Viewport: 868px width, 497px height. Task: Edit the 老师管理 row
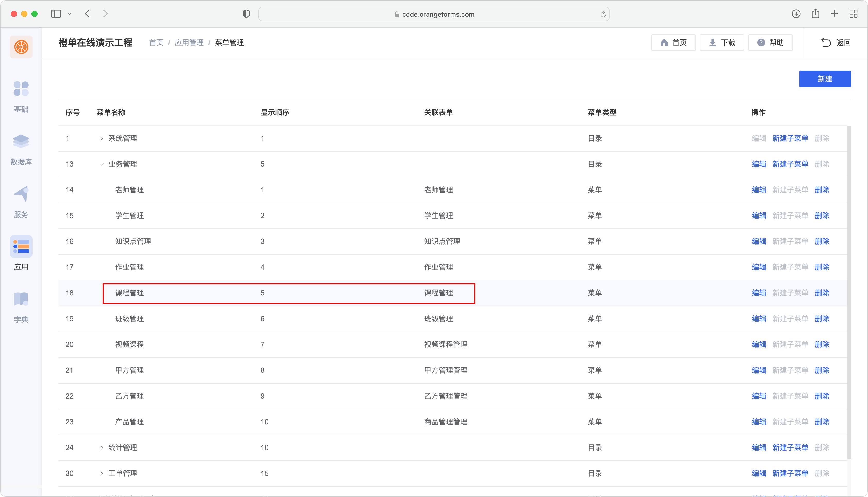[x=759, y=190]
